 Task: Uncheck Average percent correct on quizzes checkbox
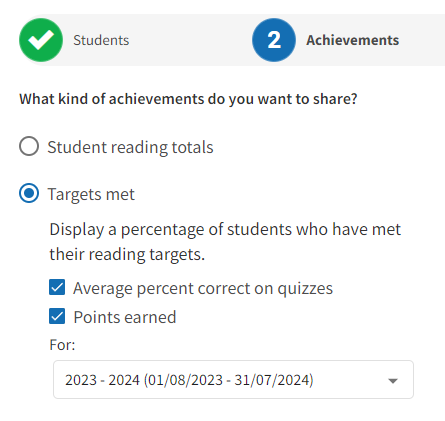(x=57, y=287)
